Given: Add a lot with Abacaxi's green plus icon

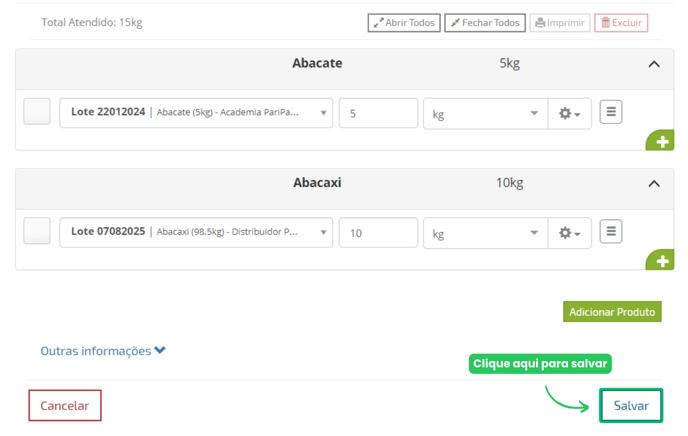Looking at the screenshot, I should [660, 260].
